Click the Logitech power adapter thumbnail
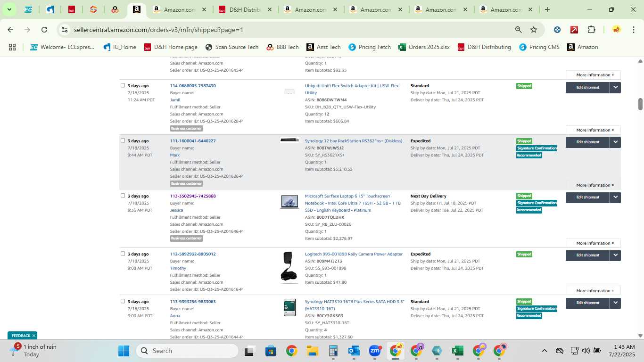The image size is (644, 362). click(x=289, y=267)
